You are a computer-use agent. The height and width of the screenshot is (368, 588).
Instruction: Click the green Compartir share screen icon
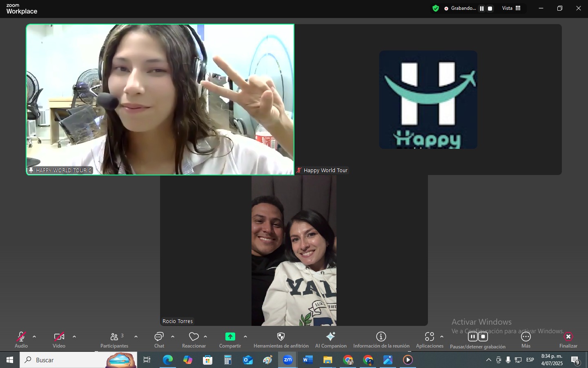(x=230, y=337)
